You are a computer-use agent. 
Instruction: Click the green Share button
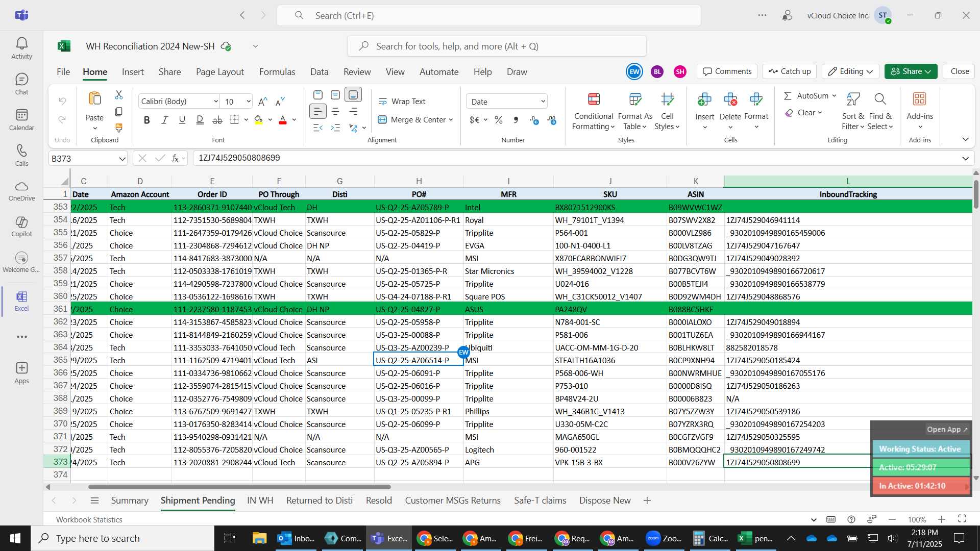click(x=911, y=71)
